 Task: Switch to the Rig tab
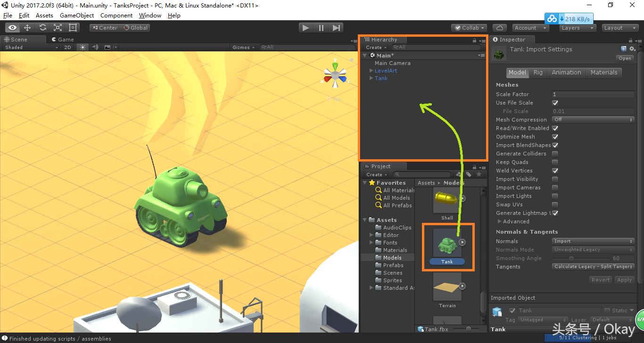pyautogui.click(x=538, y=73)
